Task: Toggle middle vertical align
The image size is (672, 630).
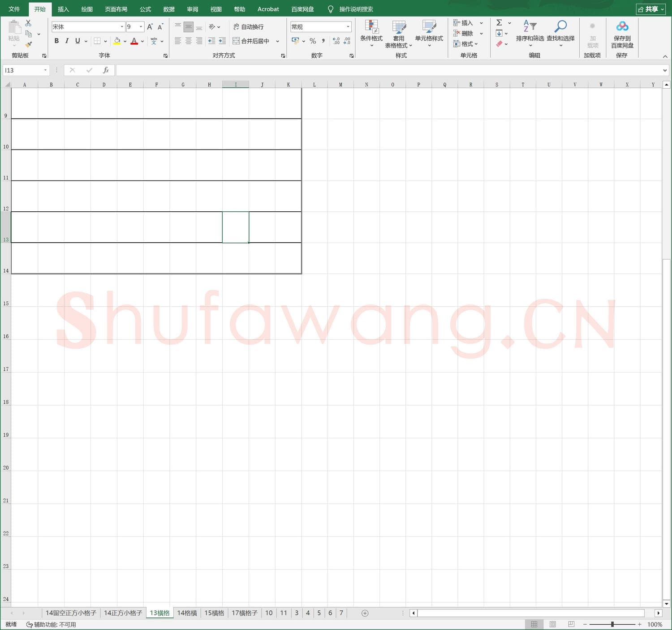Action: (x=189, y=27)
